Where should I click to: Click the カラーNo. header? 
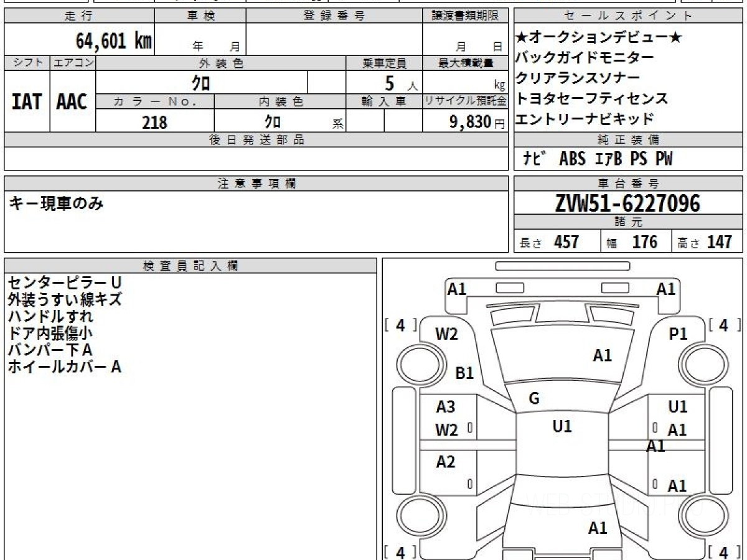[155, 101]
